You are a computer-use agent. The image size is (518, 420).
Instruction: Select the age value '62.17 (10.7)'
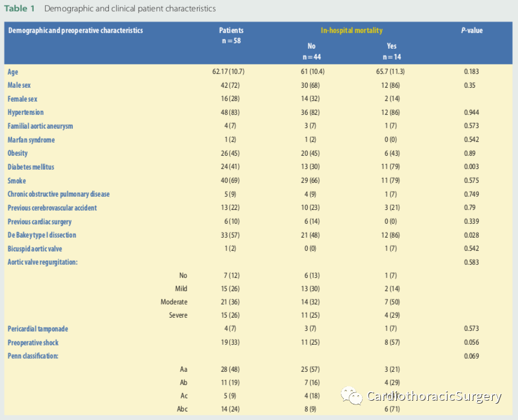[x=228, y=72]
